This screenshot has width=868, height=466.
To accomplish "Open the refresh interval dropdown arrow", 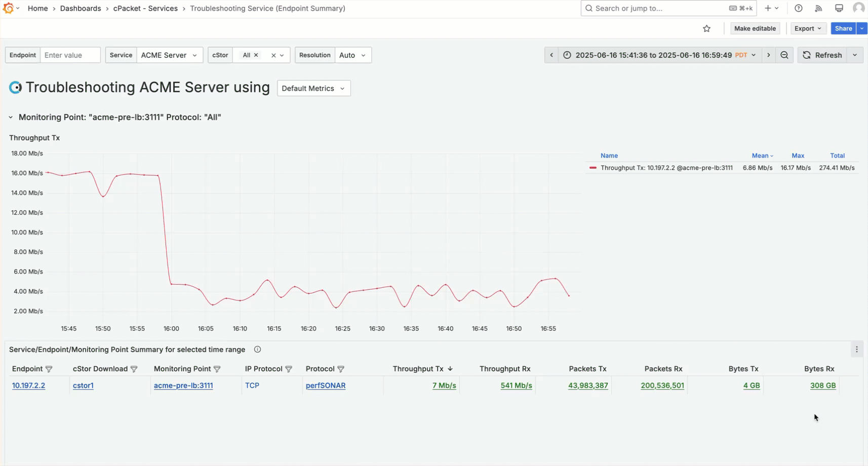I will pyautogui.click(x=855, y=55).
